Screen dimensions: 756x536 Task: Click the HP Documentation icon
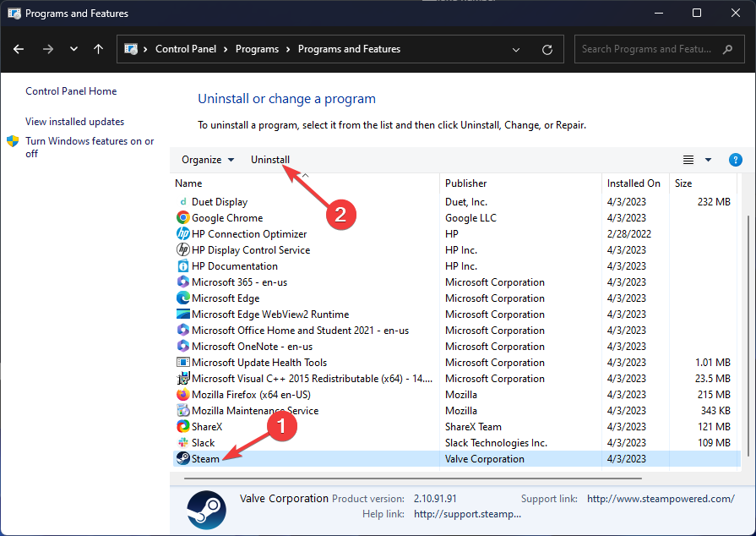point(182,265)
